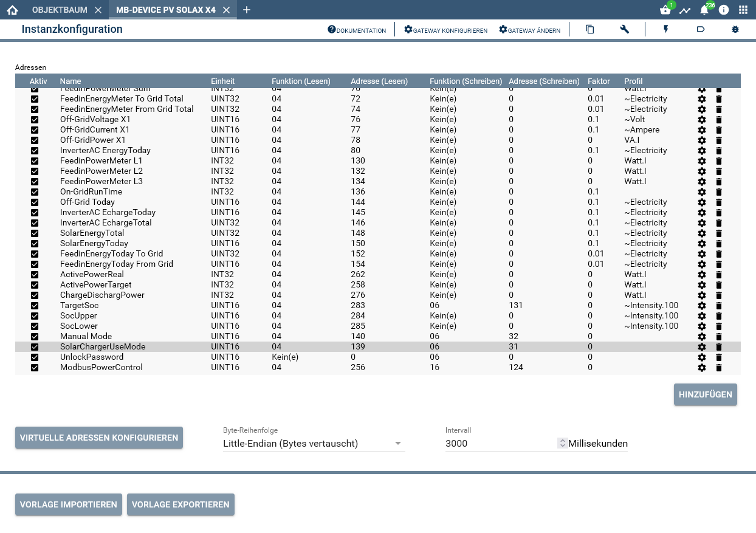The height and width of the screenshot is (533, 756).
Task: Open gear settings for TargetSoc row
Action: (x=702, y=306)
